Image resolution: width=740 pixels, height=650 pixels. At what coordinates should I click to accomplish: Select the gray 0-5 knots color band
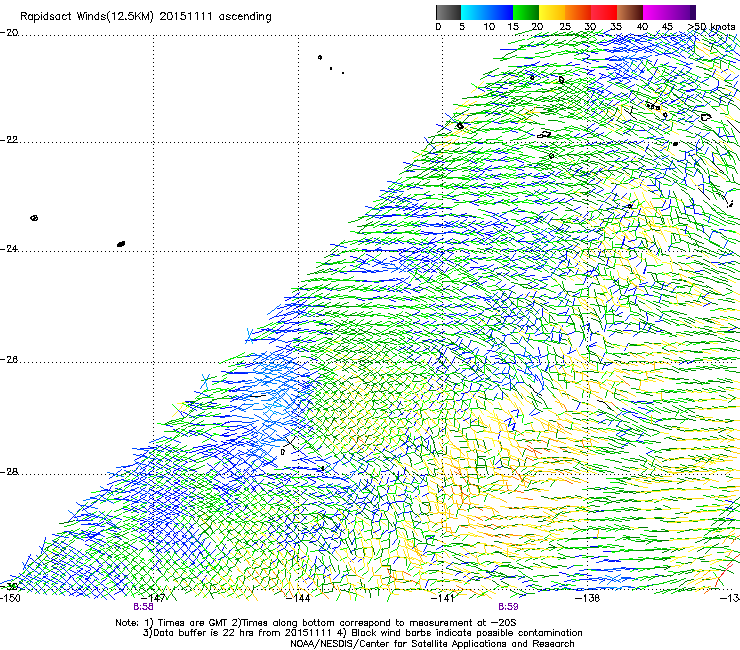(x=448, y=12)
